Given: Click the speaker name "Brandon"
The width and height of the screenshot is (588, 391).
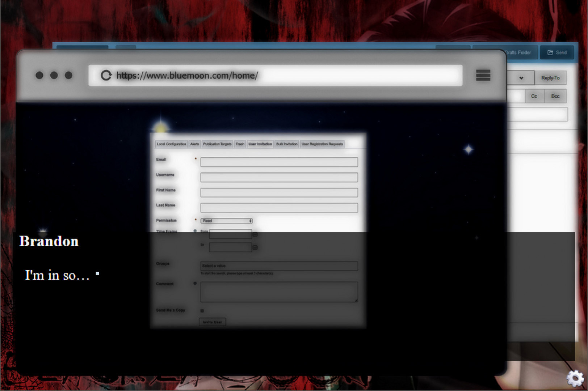Looking at the screenshot, I should click(x=49, y=241).
